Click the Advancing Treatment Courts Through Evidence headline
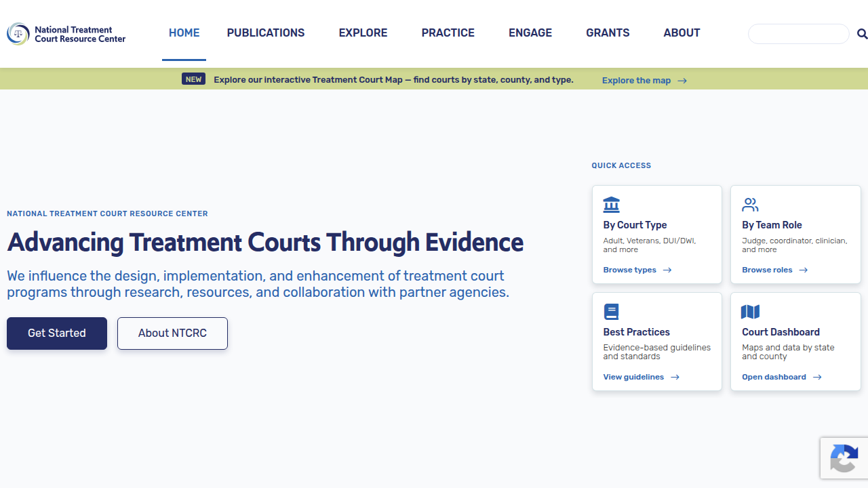Image resolution: width=868 pixels, height=488 pixels. 265,243
